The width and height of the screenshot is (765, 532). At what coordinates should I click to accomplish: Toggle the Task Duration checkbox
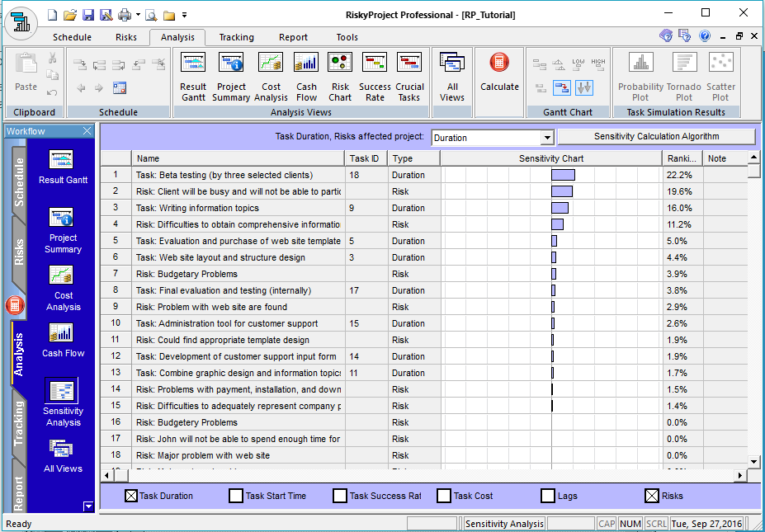click(130, 495)
